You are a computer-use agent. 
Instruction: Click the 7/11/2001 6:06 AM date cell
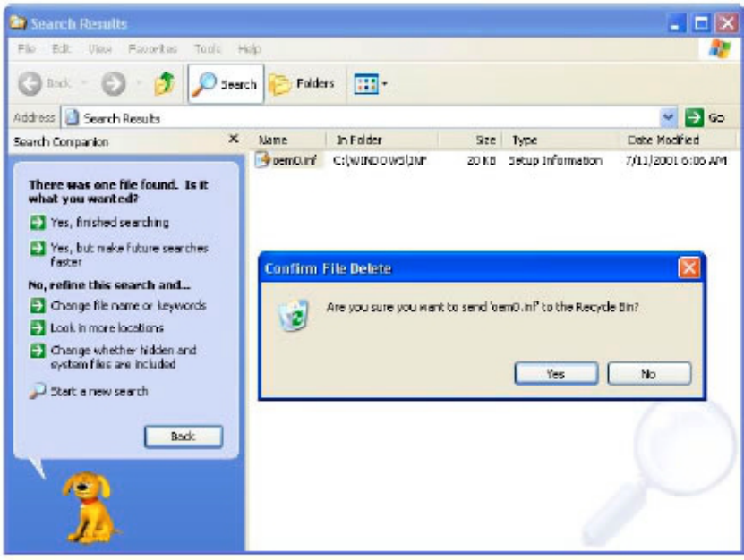676,161
